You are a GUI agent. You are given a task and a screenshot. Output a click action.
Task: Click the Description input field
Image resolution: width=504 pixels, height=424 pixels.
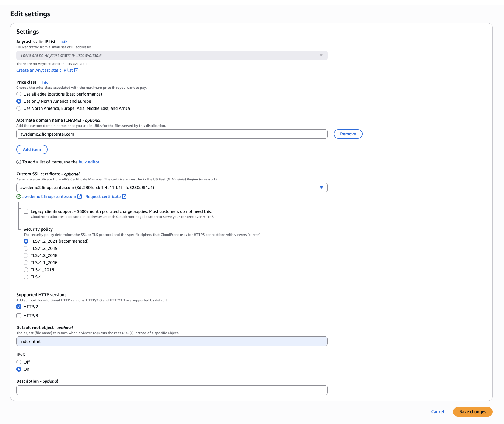tap(172, 390)
